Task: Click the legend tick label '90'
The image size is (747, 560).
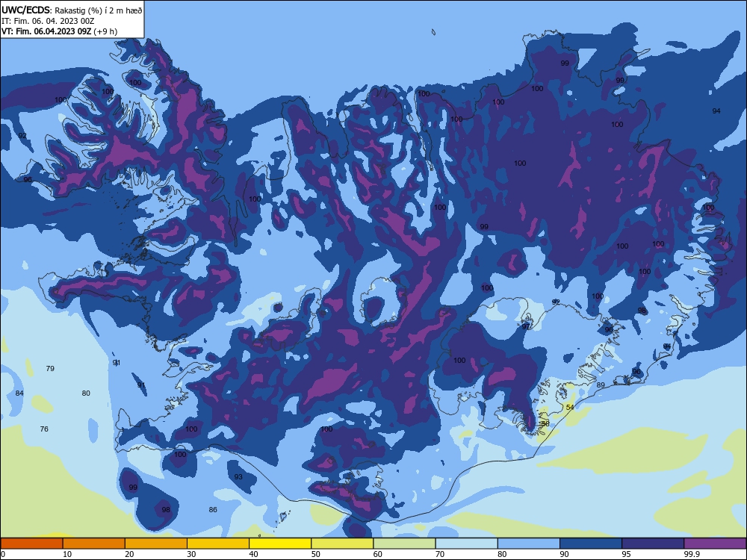Action: click(564, 554)
